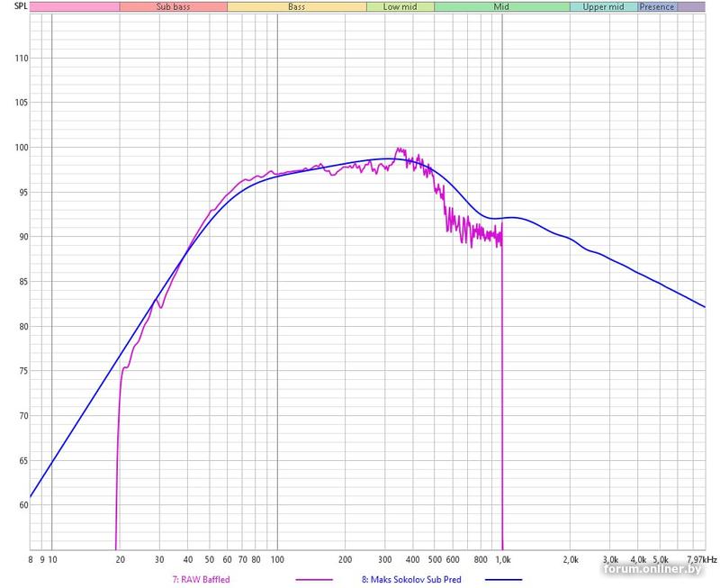Select the Presence band header
The image size is (720, 588).
click(x=657, y=6)
